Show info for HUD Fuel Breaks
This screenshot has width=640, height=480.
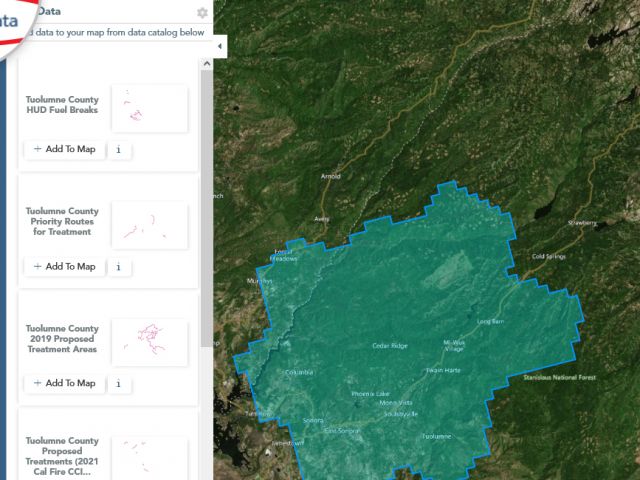(x=119, y=150)
